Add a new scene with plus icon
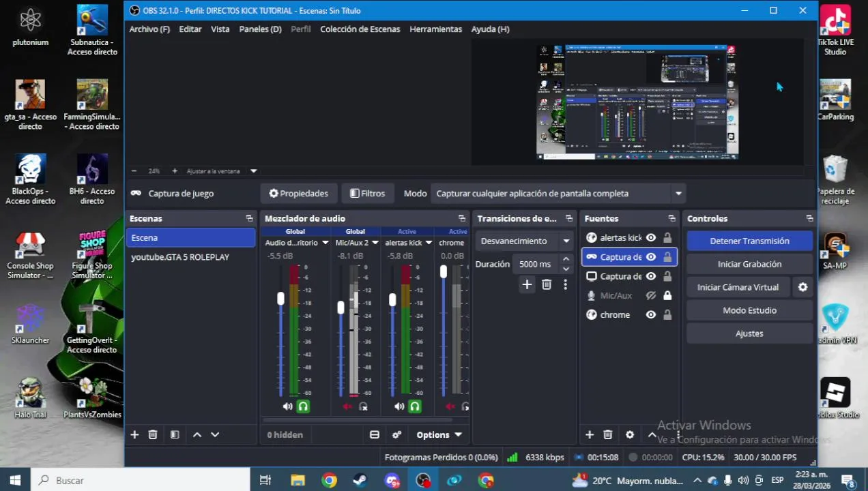 [134, 434]
